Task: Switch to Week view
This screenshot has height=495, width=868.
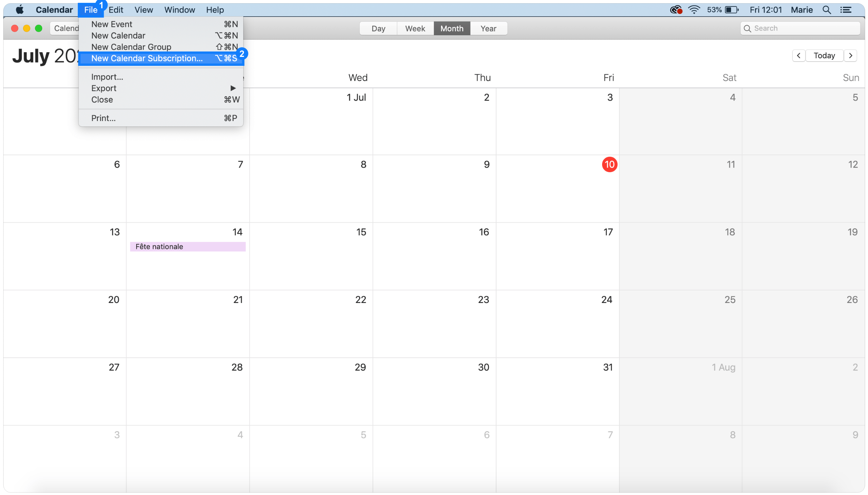Action: pos(415,28)
